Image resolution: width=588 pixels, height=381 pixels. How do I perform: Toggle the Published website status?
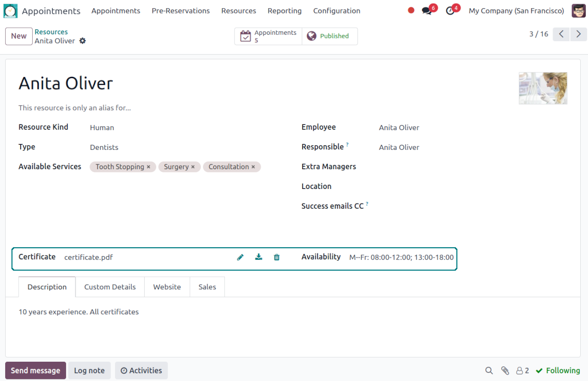[329, 36]
